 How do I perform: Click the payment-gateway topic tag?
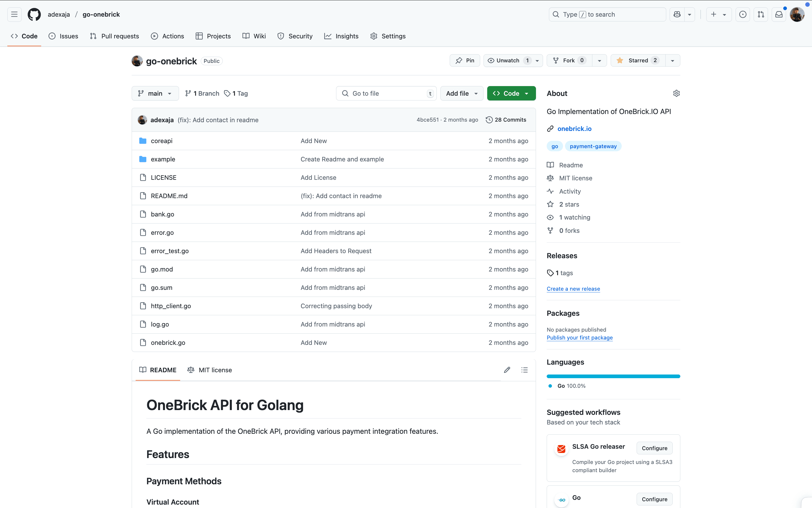click(593, 146)
